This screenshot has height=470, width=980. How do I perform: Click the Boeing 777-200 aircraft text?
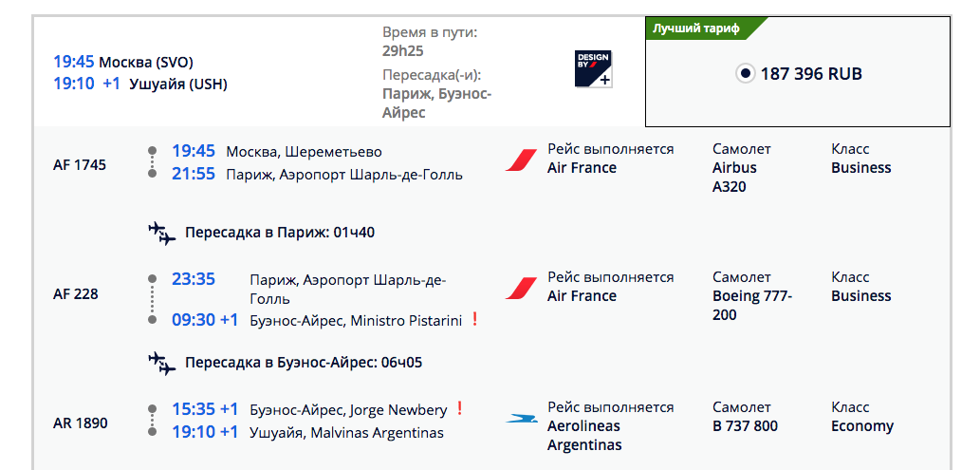752,305
